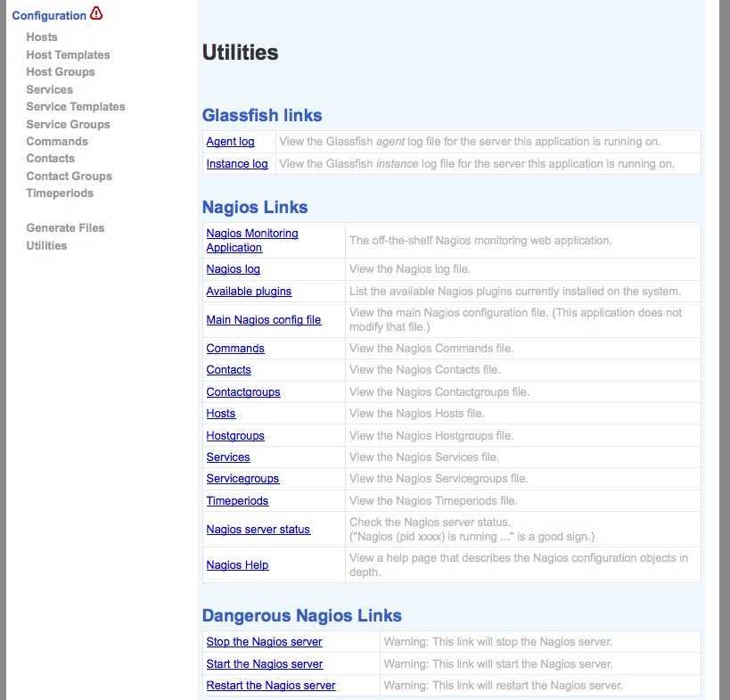Open Service Groups in the sidebar
730x700 pixels.
(68, 124)
